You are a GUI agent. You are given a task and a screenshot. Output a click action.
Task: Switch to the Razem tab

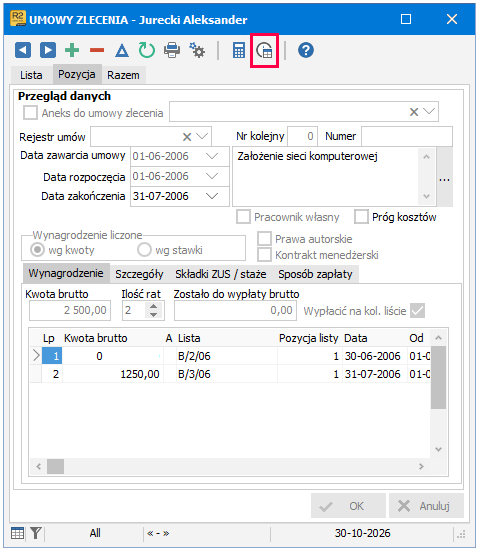pos(123,75)
